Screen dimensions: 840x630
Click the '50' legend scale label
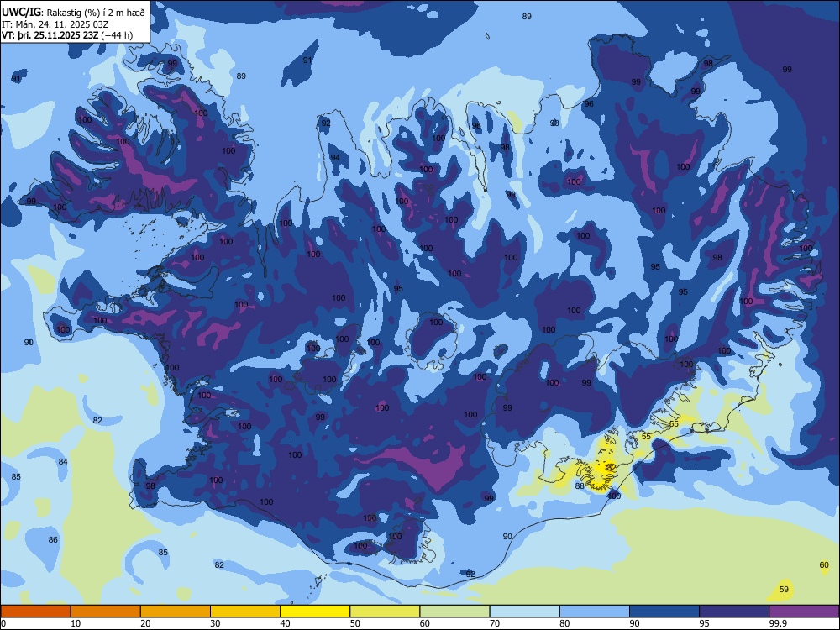(x=355, y=623)
